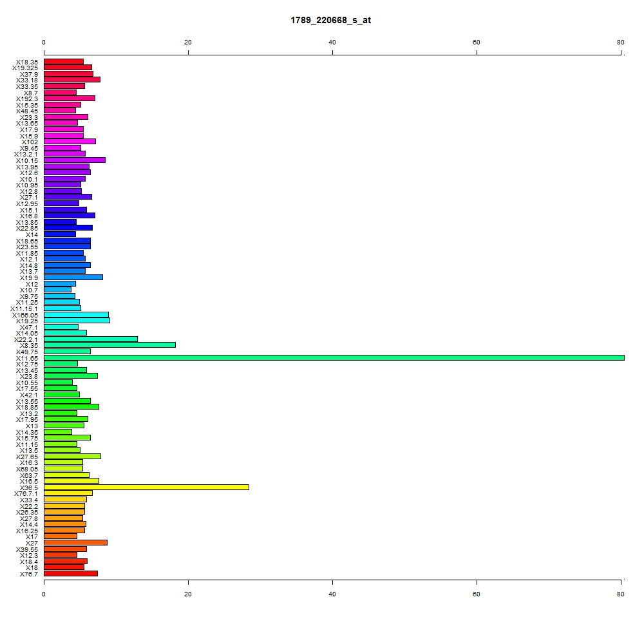Select the row label X23.3
This screenshot has height=644, width=644.
point(29,118)
